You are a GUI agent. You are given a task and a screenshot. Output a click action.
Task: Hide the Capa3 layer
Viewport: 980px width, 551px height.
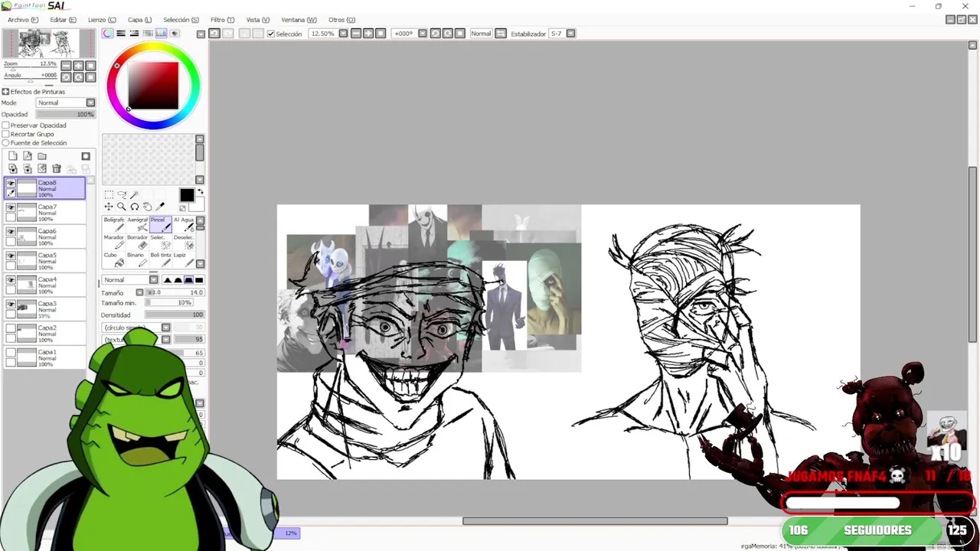coord(11,304)
